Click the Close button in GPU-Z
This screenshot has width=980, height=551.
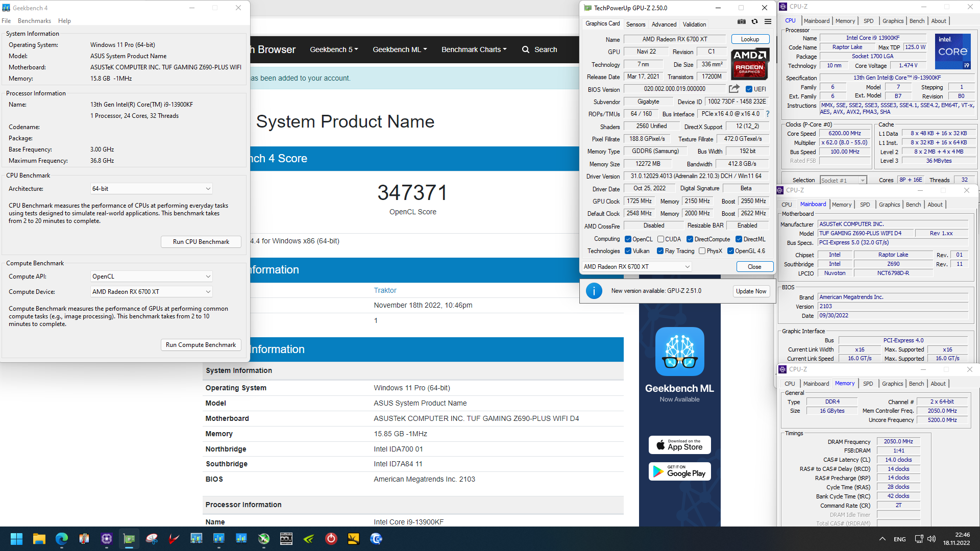pos(754,266)
